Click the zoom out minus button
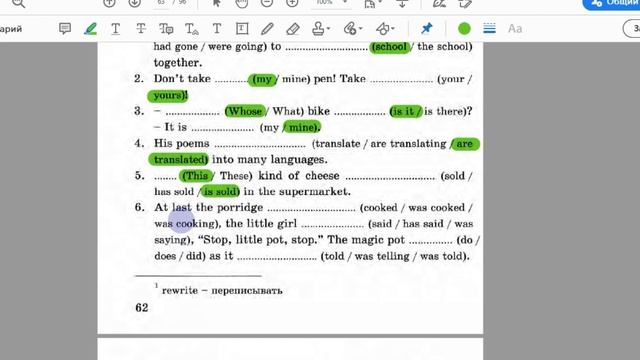640x360 pixels. tap(267, 3)
